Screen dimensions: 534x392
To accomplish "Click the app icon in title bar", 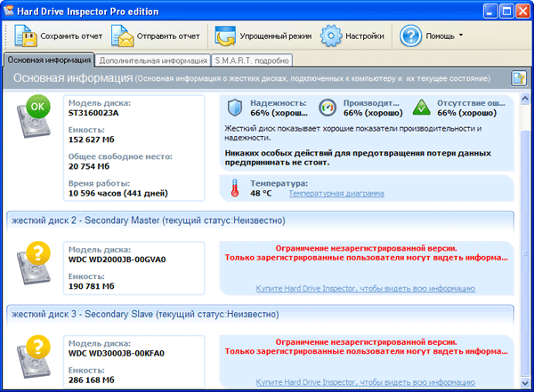I will click(9, 11).
